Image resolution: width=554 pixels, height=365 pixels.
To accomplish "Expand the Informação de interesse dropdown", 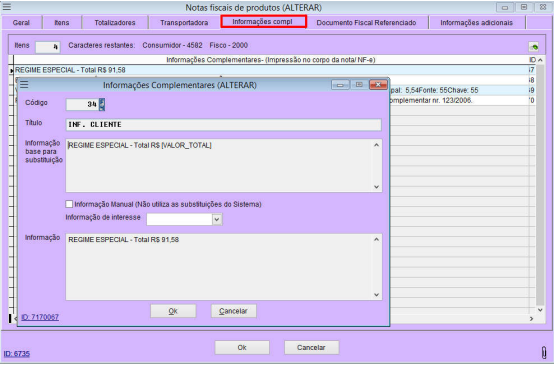I will point(217,219).
